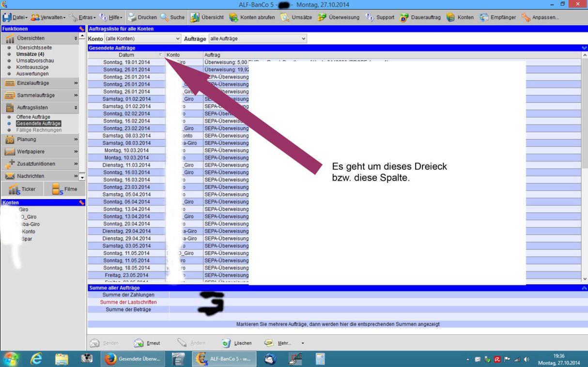Screen dimensions: 588x367
Task: Sort the list by the Datum column header
Action: pyautogui.click(x=126, y=55)
